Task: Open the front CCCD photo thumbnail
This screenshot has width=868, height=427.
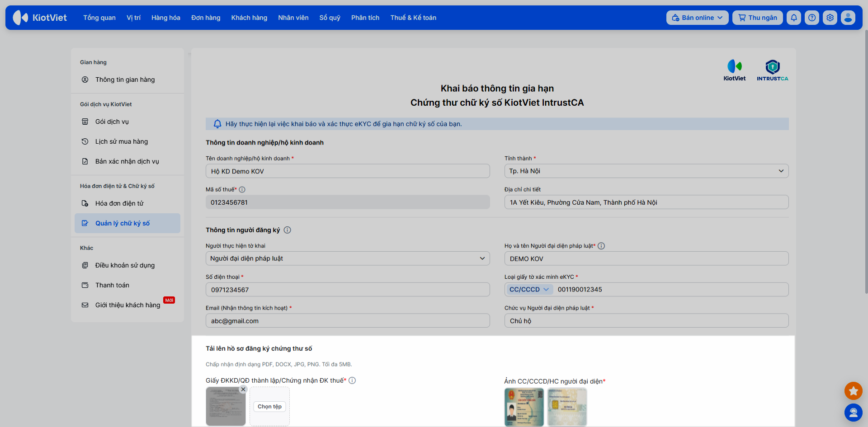Action: click(x=524, y=407)
